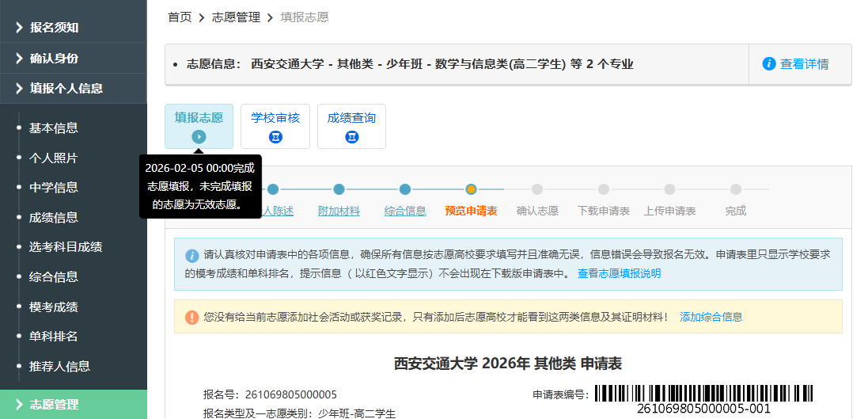The image size is (868, 419).
Task: Click the 添加综合信息 link
Action: click(x=711, y=317)
